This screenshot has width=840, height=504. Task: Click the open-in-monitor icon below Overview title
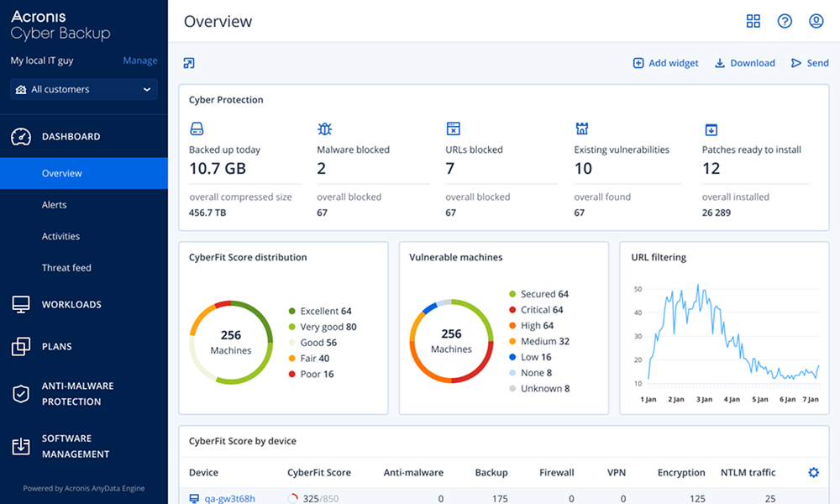188,63
